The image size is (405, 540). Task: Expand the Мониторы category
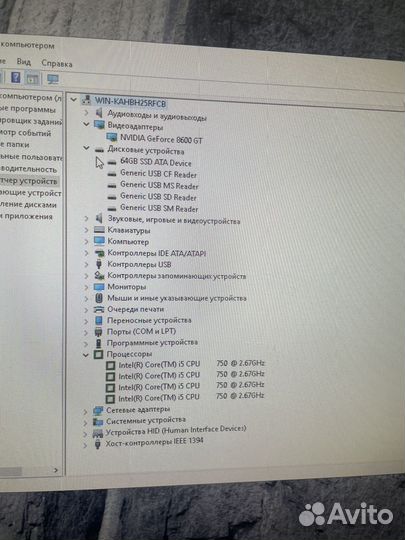click(x=86, y=287)
